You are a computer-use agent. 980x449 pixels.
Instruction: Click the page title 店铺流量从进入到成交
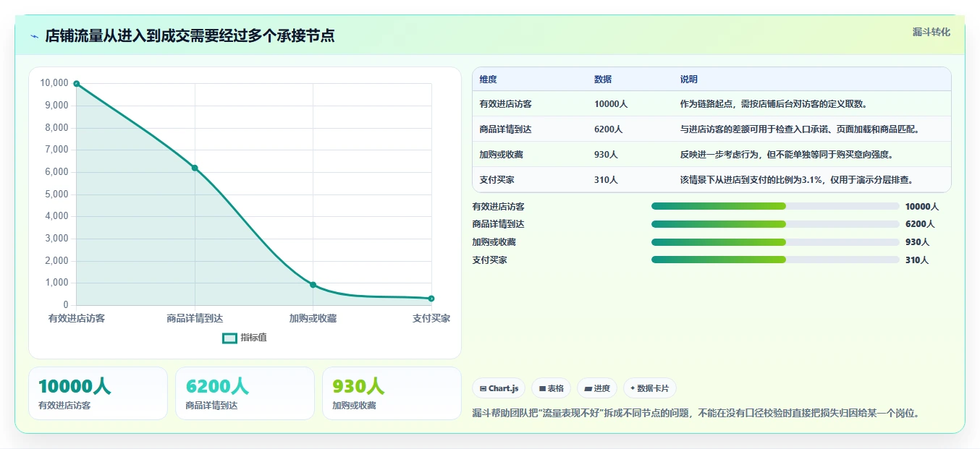[190, 36]
